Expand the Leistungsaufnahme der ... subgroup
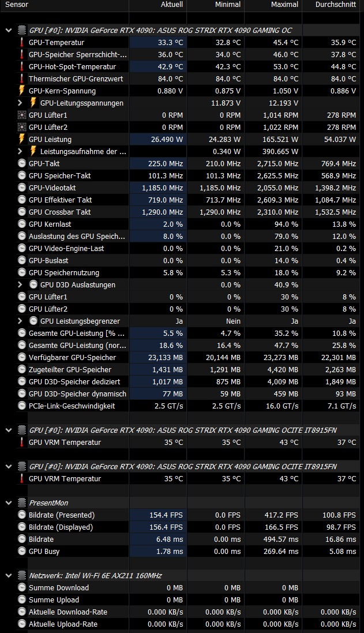 point(20,151)
